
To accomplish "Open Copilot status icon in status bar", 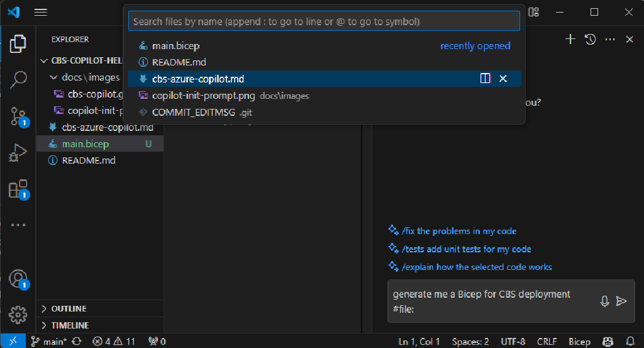I will click(608, 342).
